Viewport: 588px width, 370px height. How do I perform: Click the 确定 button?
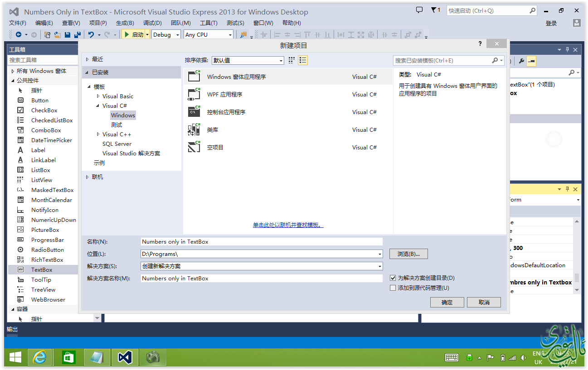[447, 302]
